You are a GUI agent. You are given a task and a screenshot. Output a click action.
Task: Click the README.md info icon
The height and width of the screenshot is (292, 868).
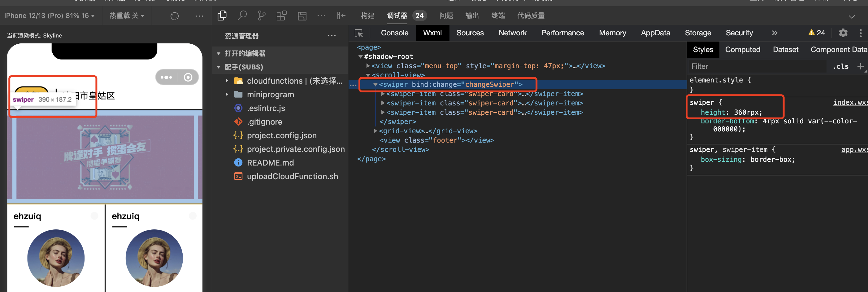(238, 162)
